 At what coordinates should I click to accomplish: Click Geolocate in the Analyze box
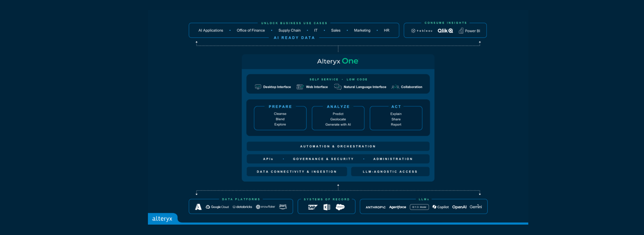click(338, 119)
